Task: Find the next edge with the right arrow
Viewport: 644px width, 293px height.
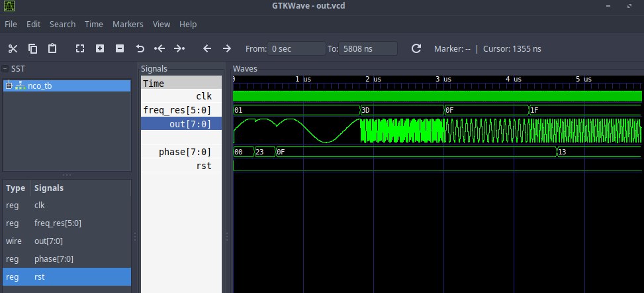Action: point(227,49)
